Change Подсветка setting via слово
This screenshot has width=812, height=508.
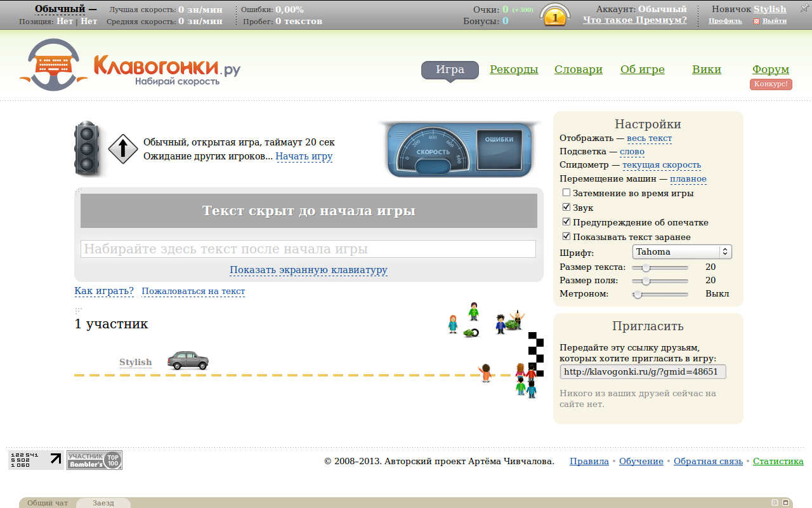coord(632,152)
